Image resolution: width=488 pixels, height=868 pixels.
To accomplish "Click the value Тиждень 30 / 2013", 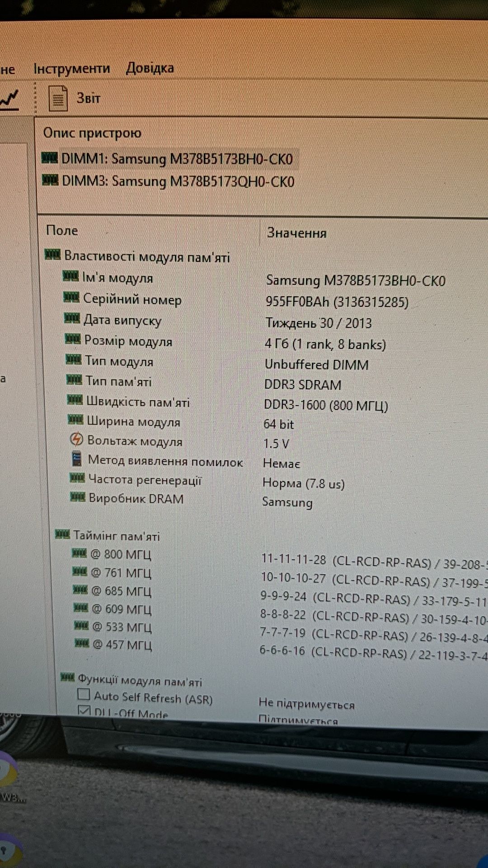I will pyautogui.click(x=319, y=323).
